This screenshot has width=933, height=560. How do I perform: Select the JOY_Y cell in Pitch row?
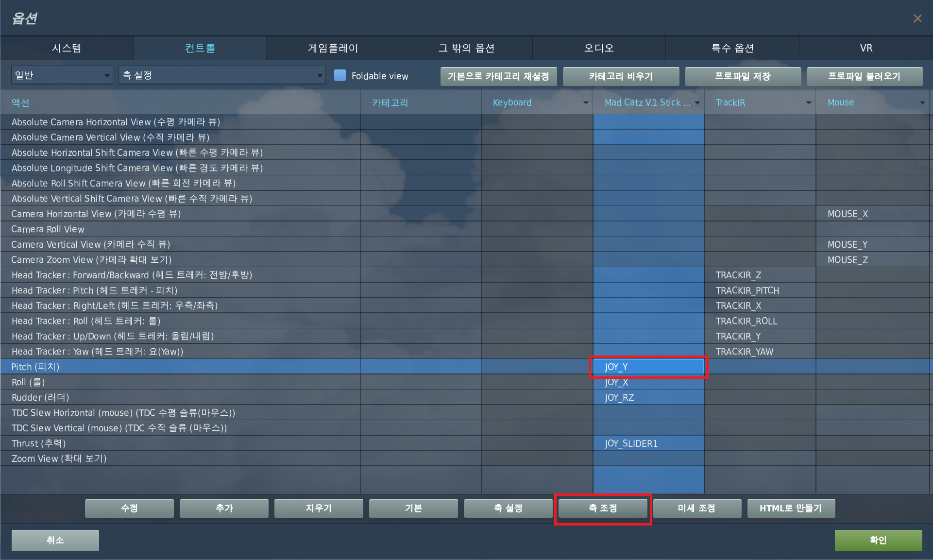point(648,367)
